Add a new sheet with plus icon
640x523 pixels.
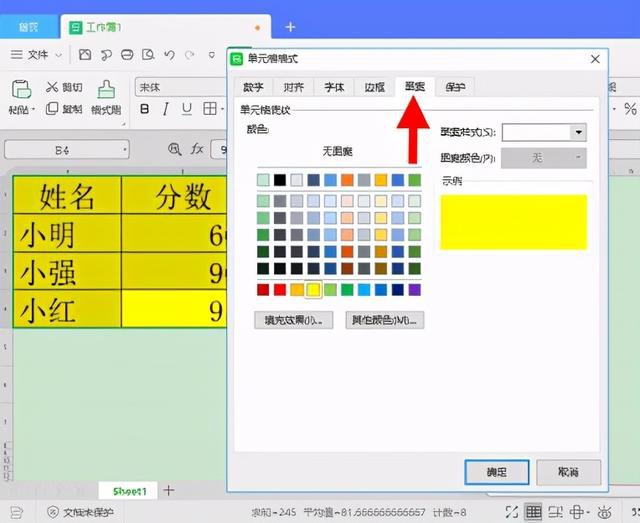[169, 490]
